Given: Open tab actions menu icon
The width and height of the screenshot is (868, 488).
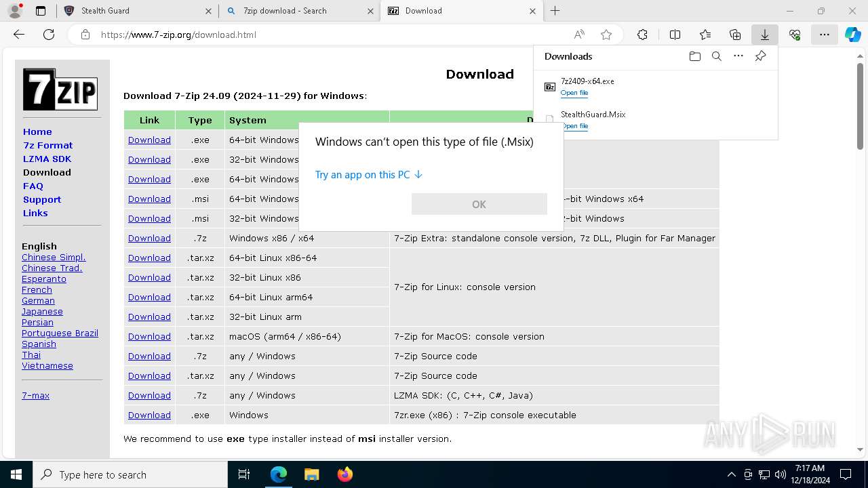Looking at the screenshot, I should [40, 11].
